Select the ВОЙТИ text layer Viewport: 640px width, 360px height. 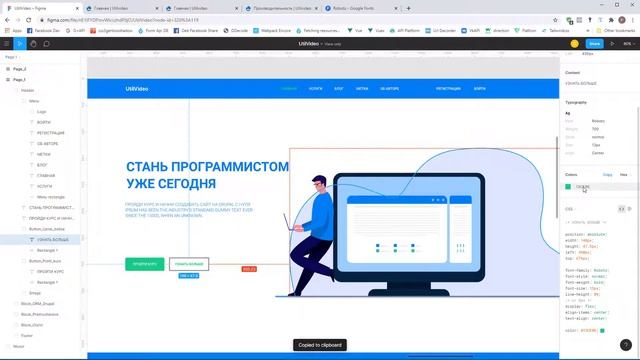[43, 122]
